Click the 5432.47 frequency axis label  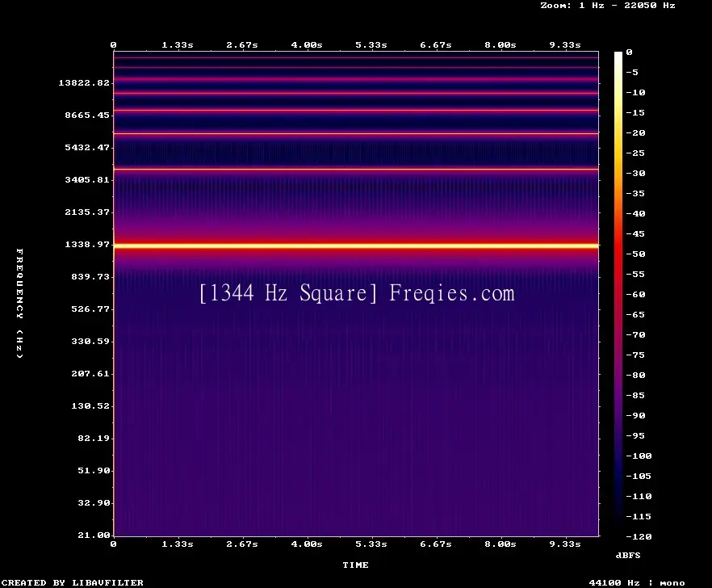pos(87,147)
